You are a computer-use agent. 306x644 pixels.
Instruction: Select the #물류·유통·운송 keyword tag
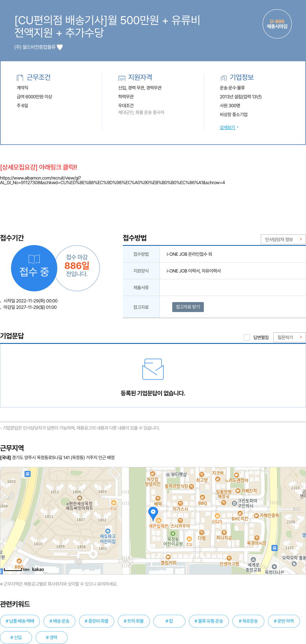[209, 621]
